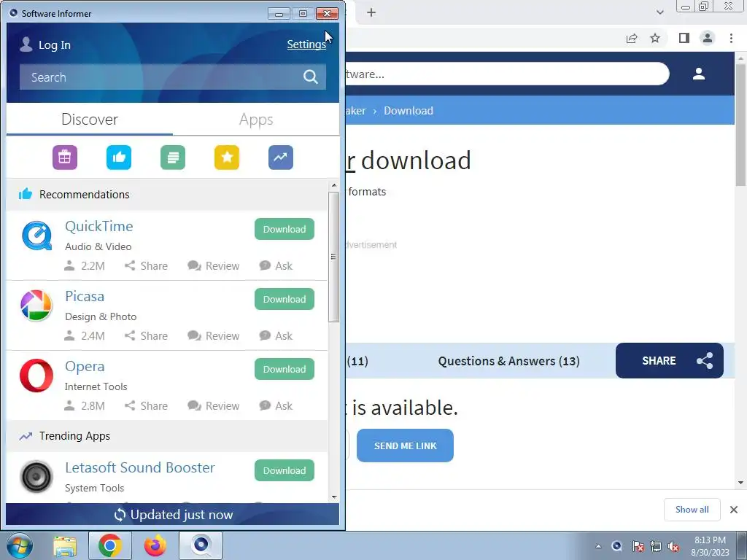Ask a question about QuickTime
This screenshot has height=560, width=747.
coord(276,265)
